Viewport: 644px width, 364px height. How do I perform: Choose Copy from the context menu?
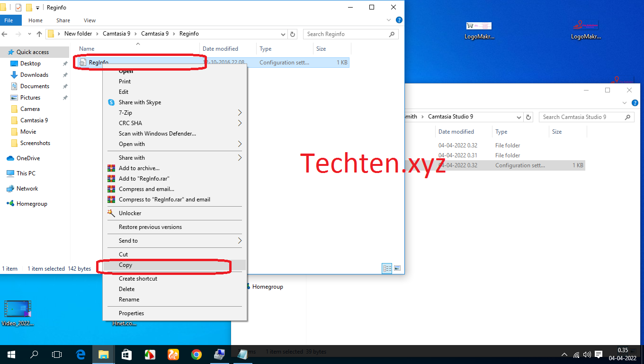(175, 265)
